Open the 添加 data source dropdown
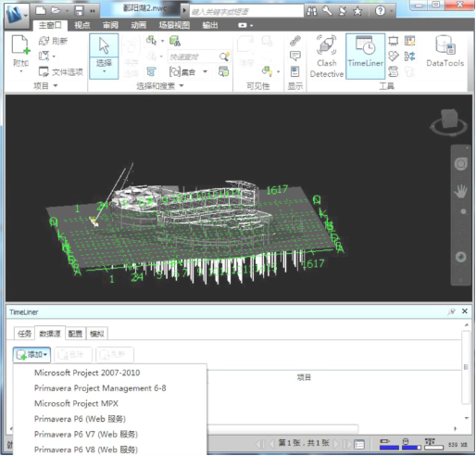Viewport: 476px width, 456px height. click(31, 354)
